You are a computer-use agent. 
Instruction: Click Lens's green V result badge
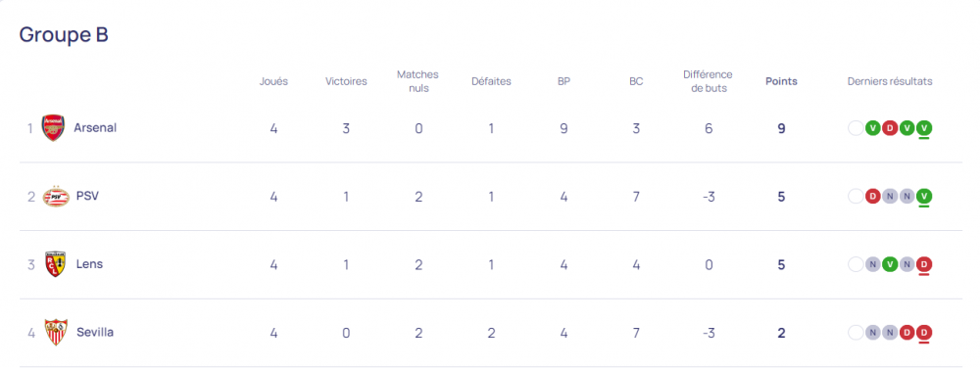point(890,264)
